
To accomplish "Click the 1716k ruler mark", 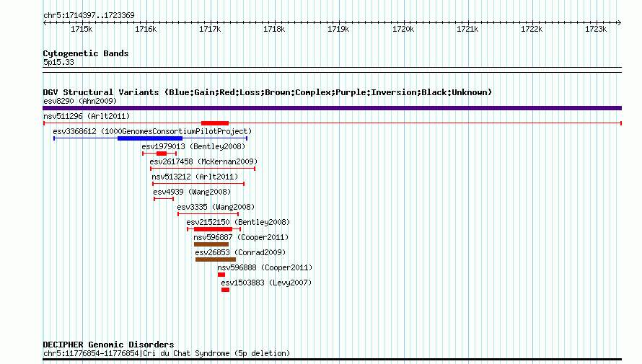I will click(x=146, y=29).
